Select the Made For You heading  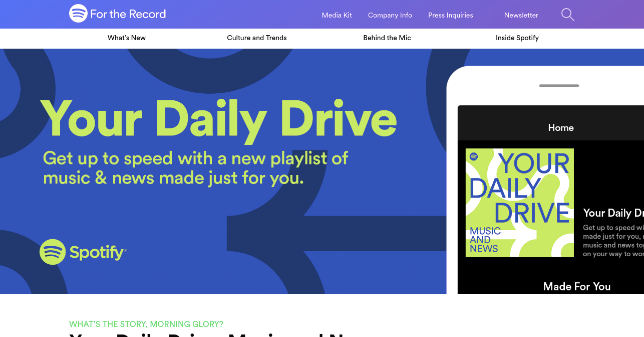click(577, 286)
